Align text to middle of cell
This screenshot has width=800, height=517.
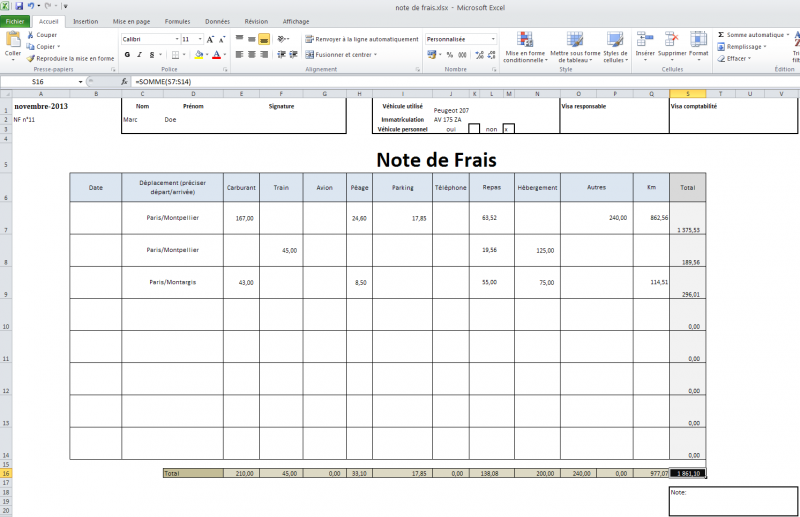point(252,39)
